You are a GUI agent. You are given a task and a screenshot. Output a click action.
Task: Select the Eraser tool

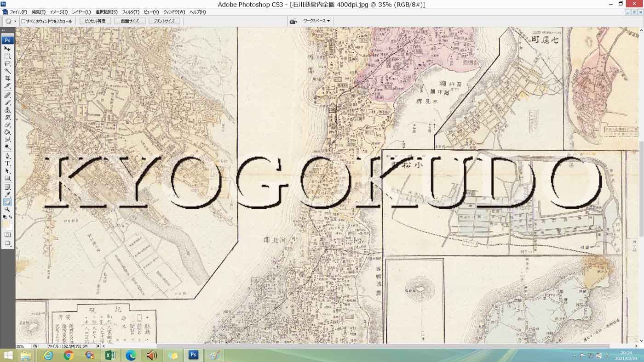coord(7,124)
